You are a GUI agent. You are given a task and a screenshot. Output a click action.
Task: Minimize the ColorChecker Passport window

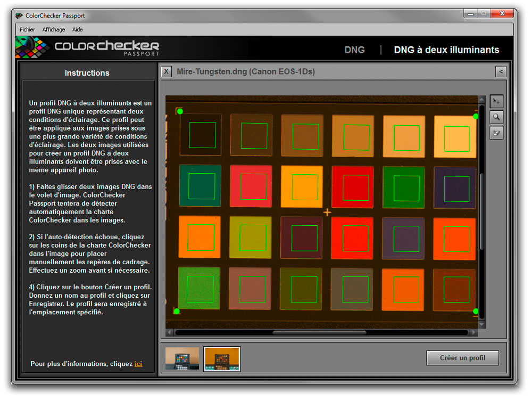point(470,14)
